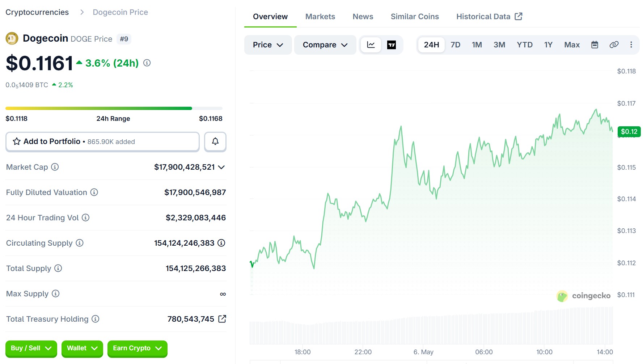Open Total Treasury Holding info icon
643x364 pixels.
pos(96,319)
